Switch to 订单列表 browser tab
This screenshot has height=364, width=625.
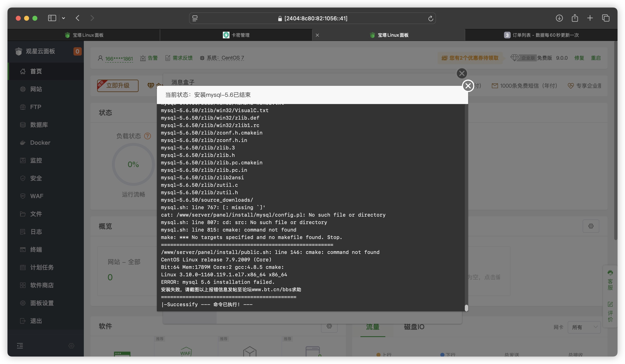(x=541, y=35)
